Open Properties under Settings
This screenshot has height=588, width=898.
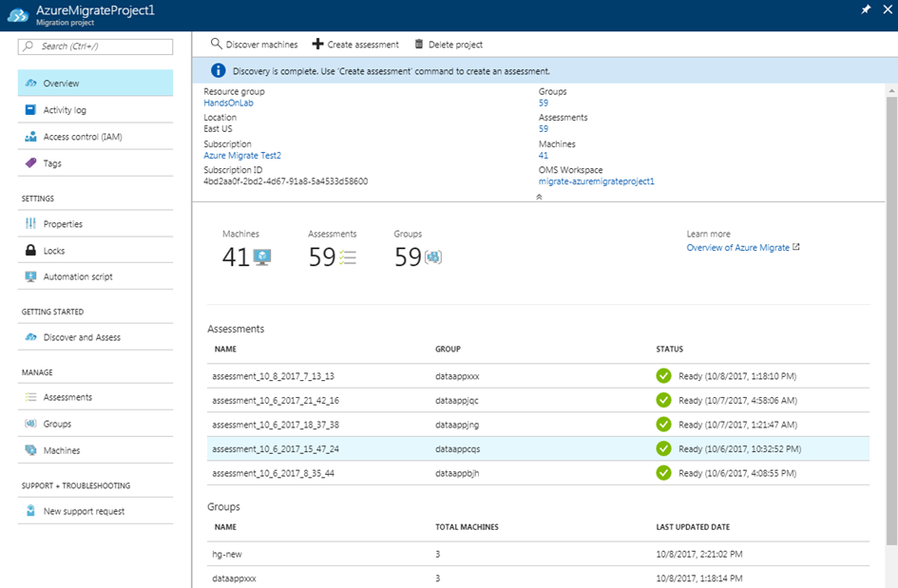tap(95, 223)
